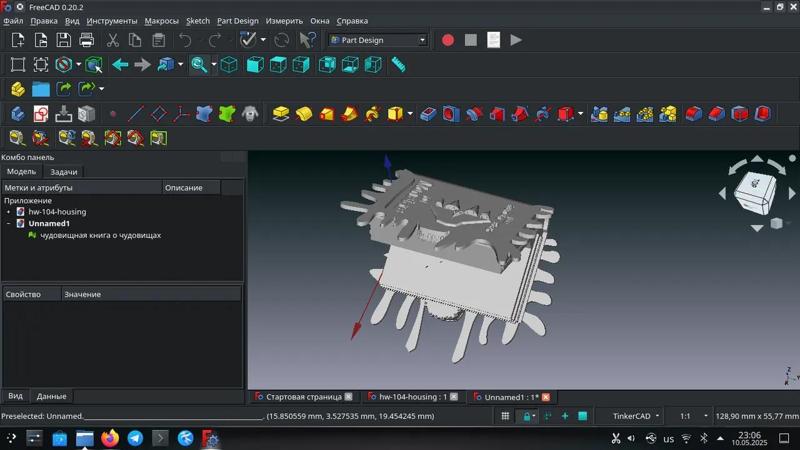Select the Pocket tool icon
800x450 pixels.
(428, 114)
